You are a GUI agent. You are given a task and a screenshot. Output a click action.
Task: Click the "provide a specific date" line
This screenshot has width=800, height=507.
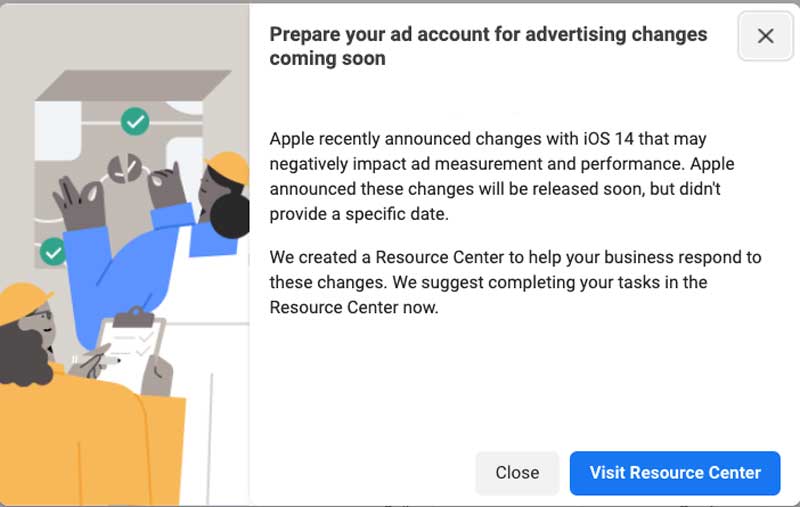tap(359, 214)
